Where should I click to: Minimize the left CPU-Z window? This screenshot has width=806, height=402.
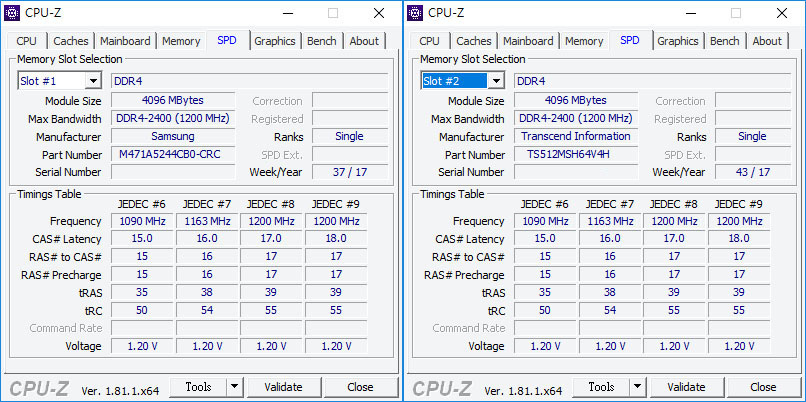287,13
